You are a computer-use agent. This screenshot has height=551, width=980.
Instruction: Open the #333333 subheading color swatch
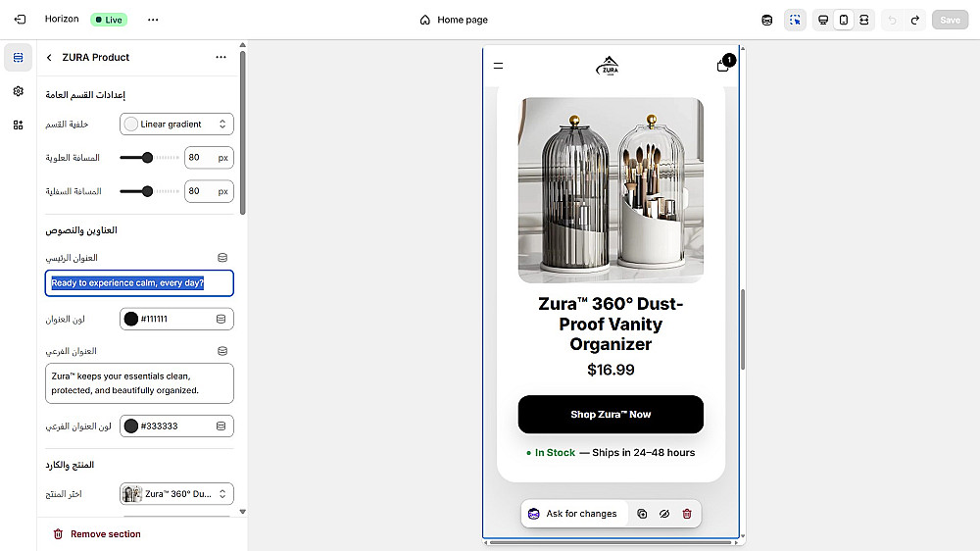point(131,426)
